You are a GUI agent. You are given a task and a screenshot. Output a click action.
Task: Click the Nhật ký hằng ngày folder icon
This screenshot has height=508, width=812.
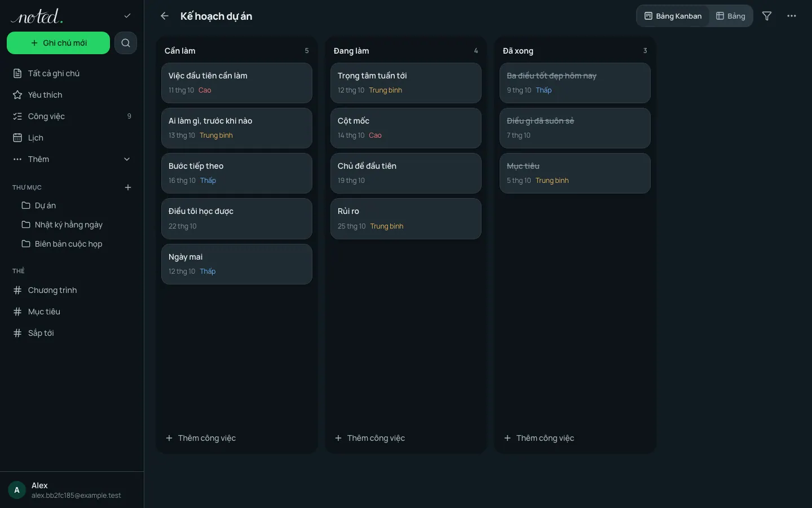pyautogui.click(x=26, y=225)
